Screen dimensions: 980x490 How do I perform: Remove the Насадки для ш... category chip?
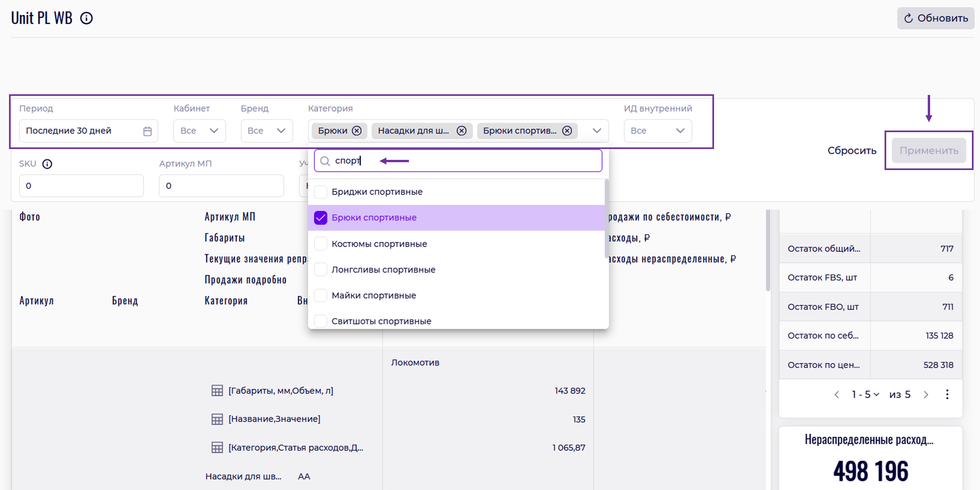pos(461,131)
